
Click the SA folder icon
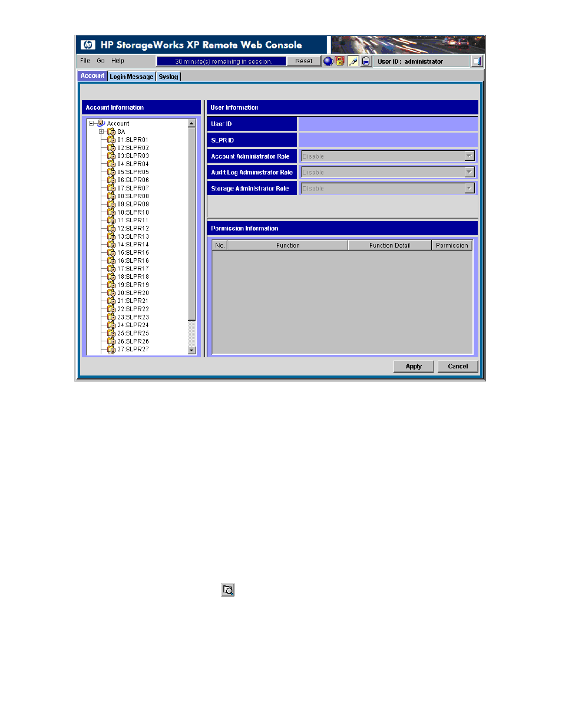click(111, 131)
